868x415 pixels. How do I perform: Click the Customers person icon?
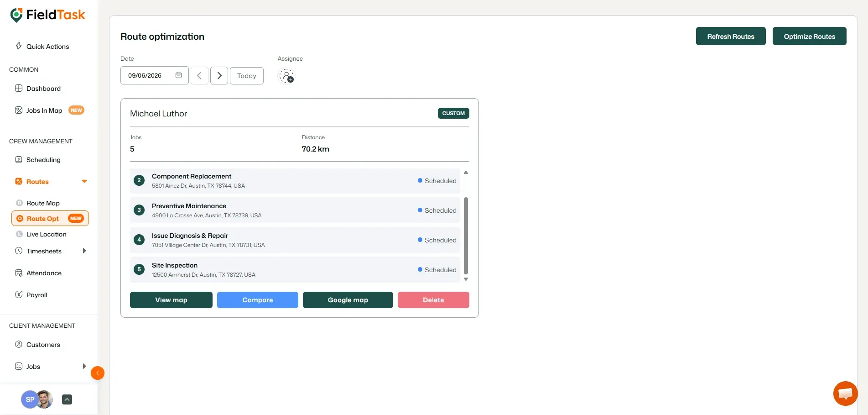(x=19, y=344)
